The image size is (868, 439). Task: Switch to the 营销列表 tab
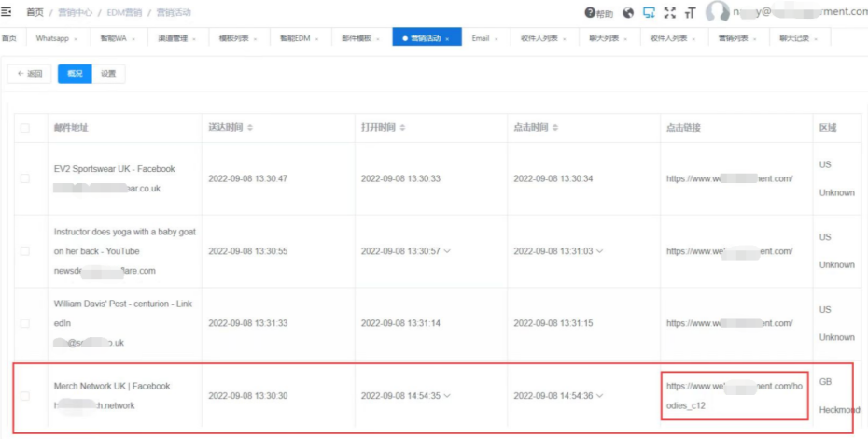(734, 39)
